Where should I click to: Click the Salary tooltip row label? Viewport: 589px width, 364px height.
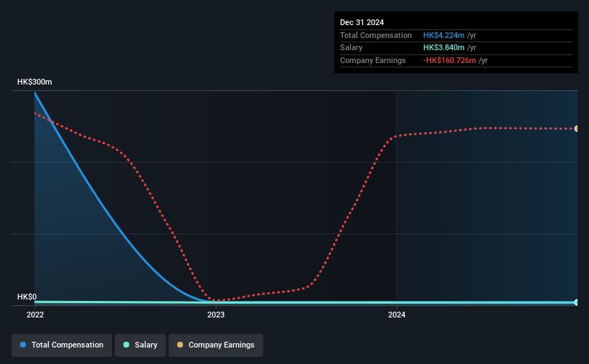pyautogui.click(x=352, y=48)
